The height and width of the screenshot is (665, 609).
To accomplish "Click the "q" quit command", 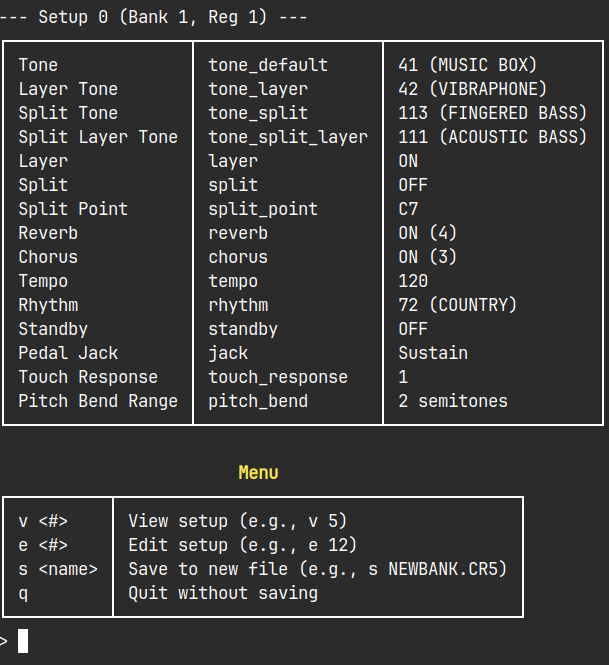I will (23, 593).
